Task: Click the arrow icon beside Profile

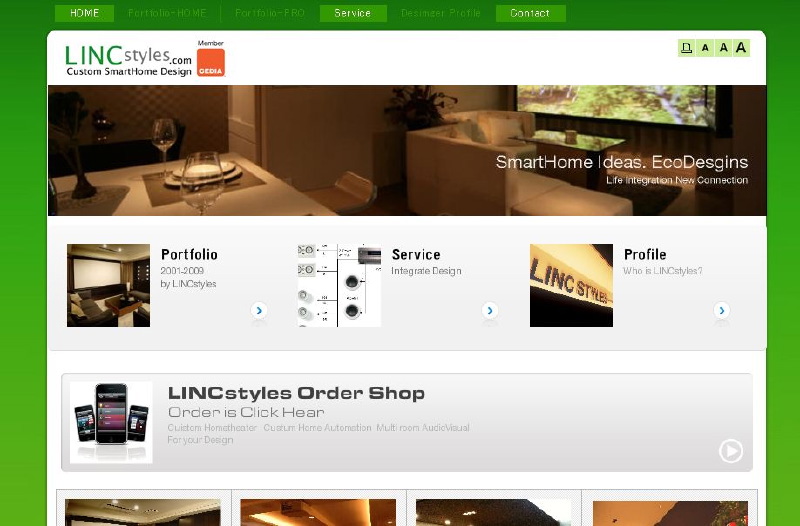Action: coord(721,310)
